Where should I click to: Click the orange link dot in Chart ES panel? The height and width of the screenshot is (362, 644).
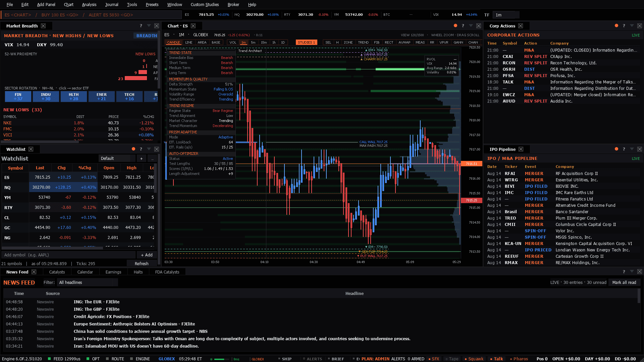tap(455, 26)
